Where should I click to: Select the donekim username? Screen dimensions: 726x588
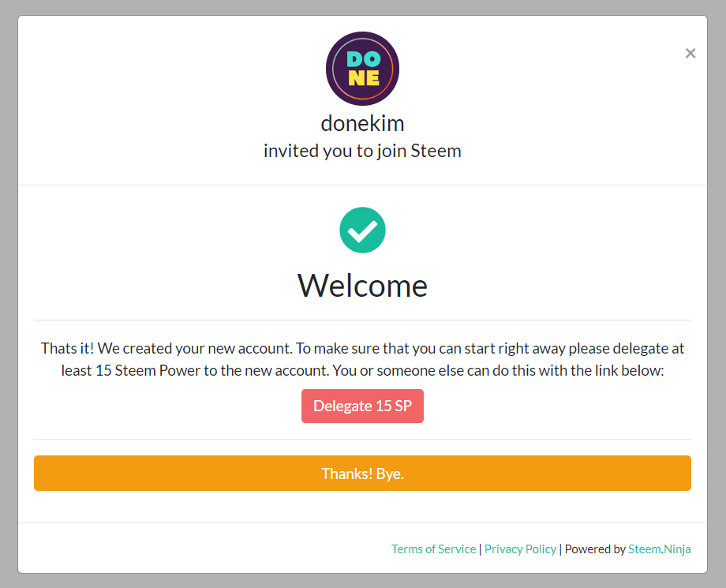[362, 123]
